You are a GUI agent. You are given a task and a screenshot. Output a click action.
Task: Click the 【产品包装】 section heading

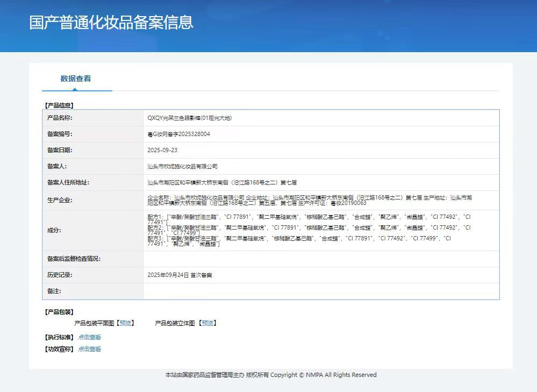coord(59,312)
